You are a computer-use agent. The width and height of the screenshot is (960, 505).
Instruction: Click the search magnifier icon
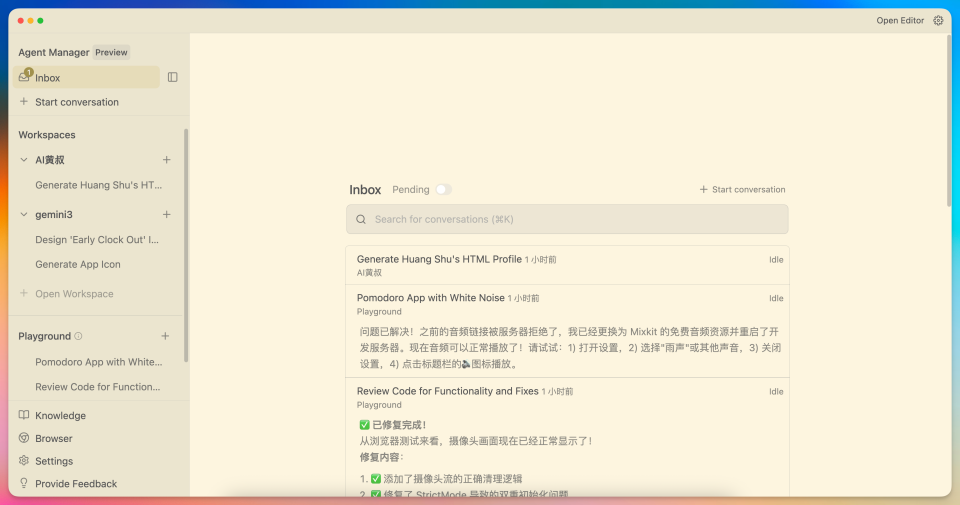361,219
